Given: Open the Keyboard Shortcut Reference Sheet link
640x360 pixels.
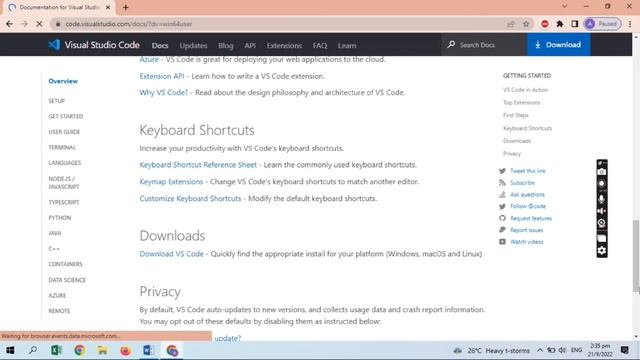Looking at the screenshot, I should (x=198, y=164).
